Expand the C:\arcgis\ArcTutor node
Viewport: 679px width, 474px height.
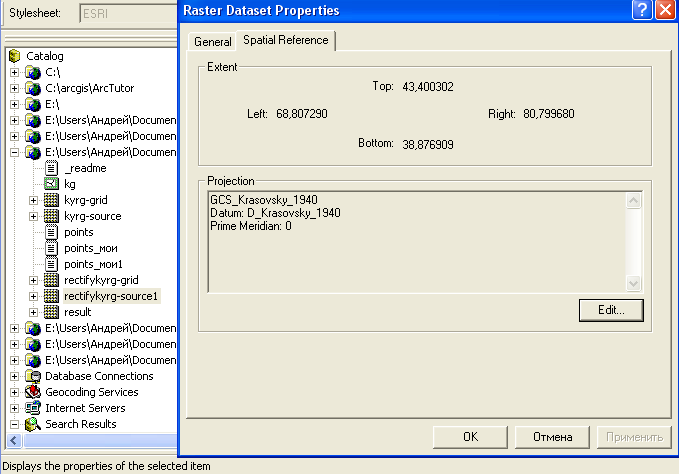[x=14, y=88]
